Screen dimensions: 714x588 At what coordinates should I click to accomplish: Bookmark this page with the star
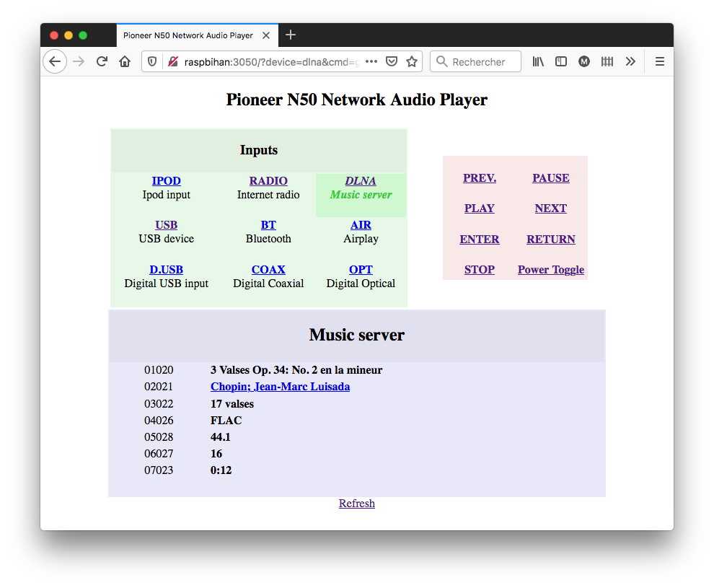point(412,61)
